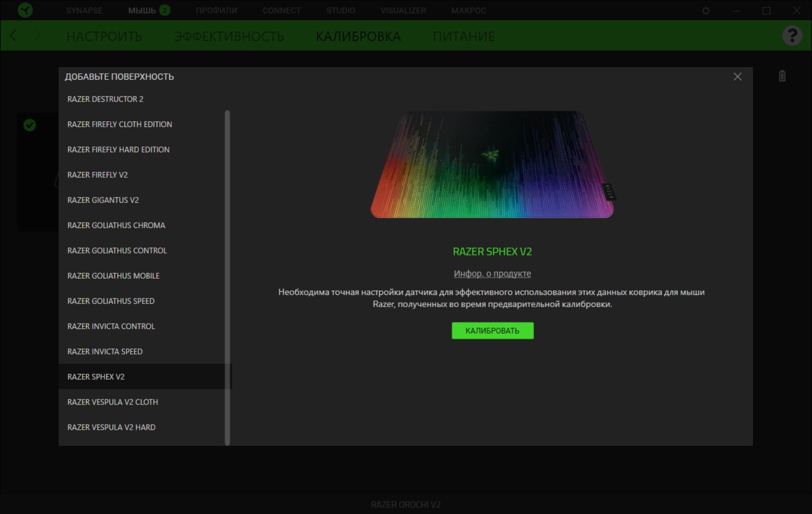This screenshot has height=514, width=812.
Task: Open the CONNECT tab
Action: click(281, 10)
